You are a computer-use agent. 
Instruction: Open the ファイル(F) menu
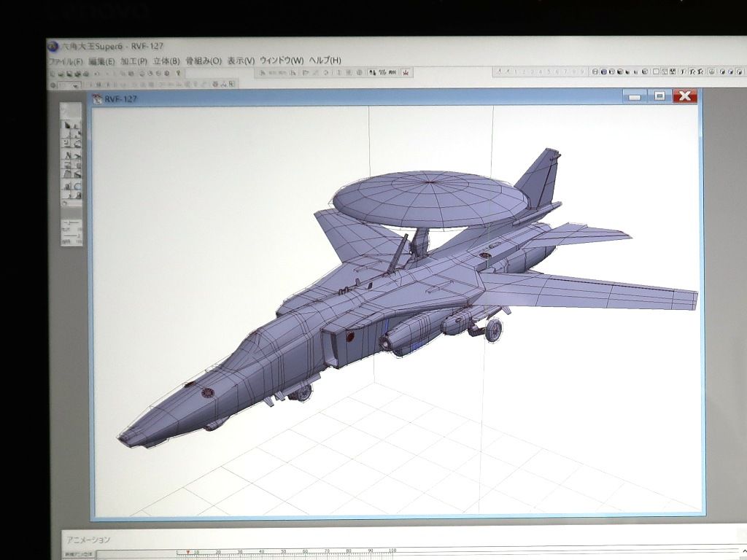pos(65,61)
